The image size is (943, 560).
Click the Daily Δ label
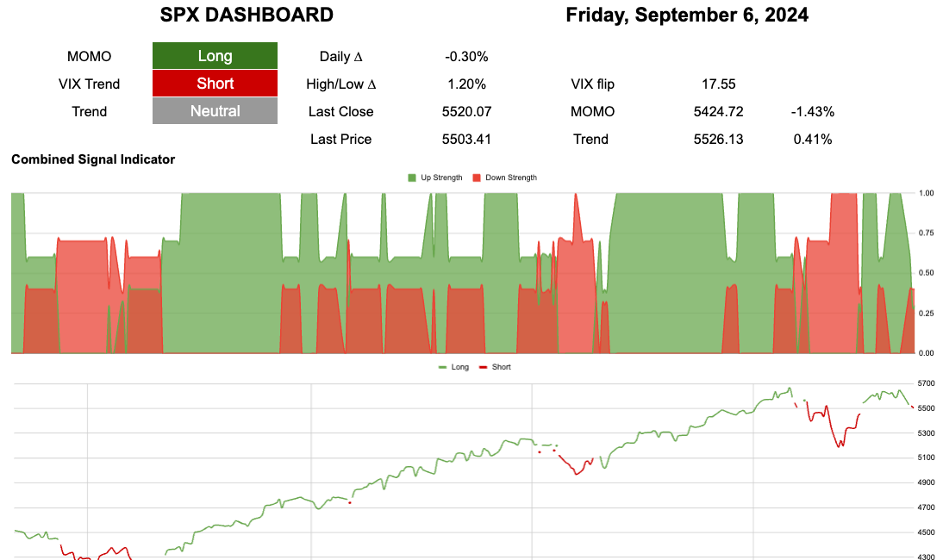[341, 57]
